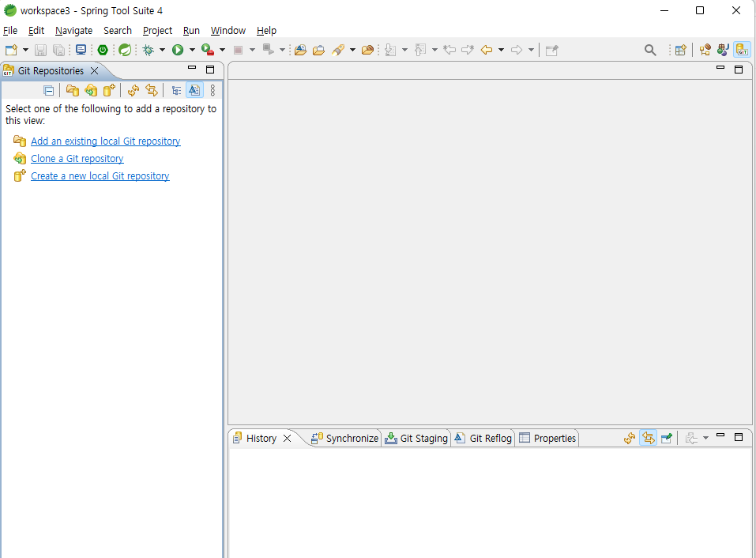This screenshot has width=756, height=558.
Task: Click Collapse All in Git Repositories view
Action: (x=49, y=90)
